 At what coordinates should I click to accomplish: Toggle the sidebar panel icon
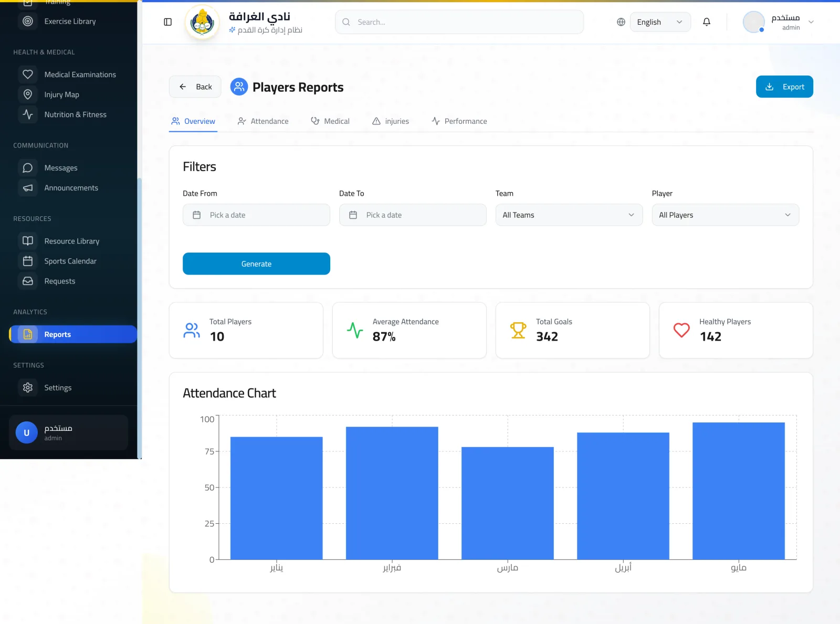168,22
